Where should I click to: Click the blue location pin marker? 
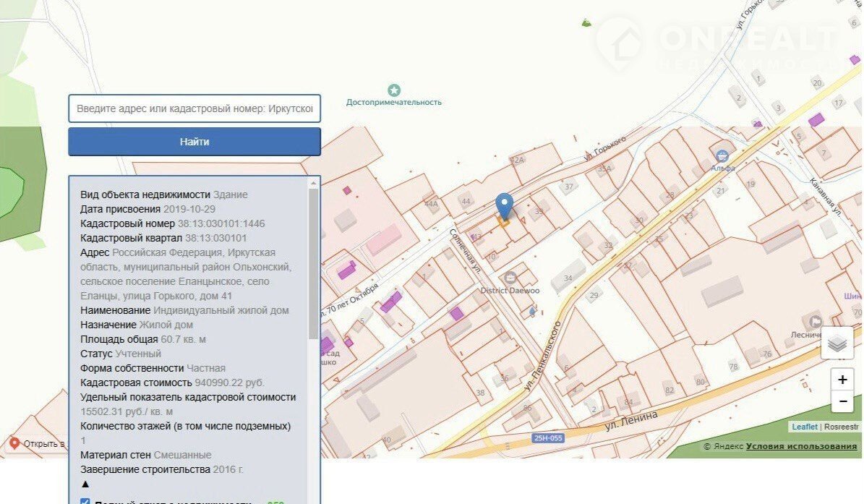505,205
